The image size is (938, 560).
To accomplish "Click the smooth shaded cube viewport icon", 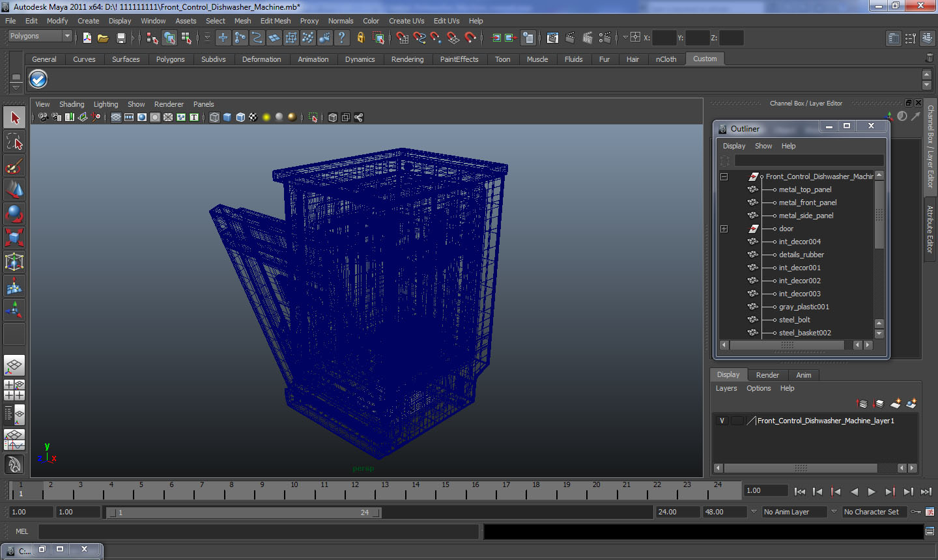I will 227,117.
